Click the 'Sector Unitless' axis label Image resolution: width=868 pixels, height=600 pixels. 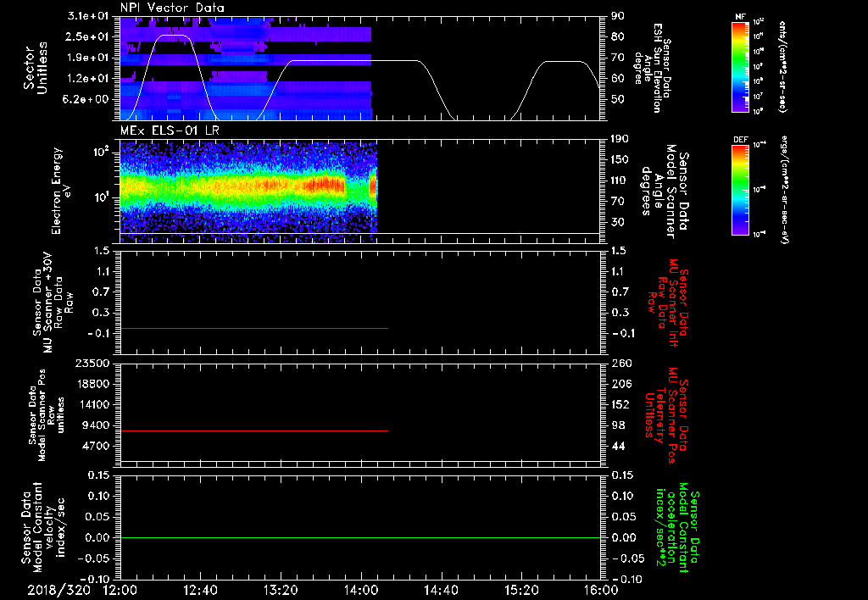36,68
